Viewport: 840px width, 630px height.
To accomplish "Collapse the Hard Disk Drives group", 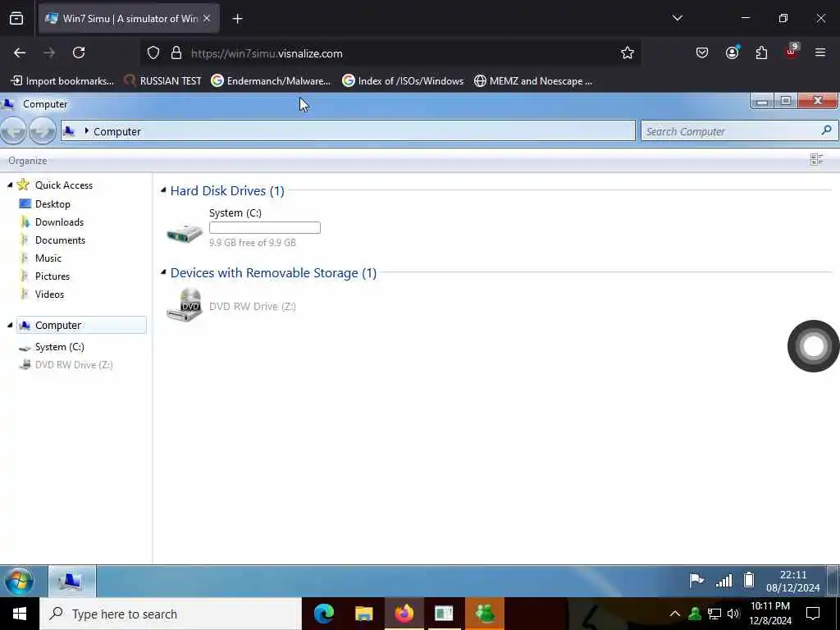I will coord(163,189).
